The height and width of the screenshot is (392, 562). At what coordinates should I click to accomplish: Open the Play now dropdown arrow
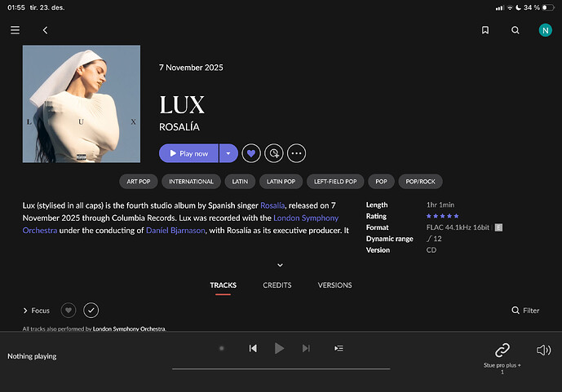click(x=228, y=153)
